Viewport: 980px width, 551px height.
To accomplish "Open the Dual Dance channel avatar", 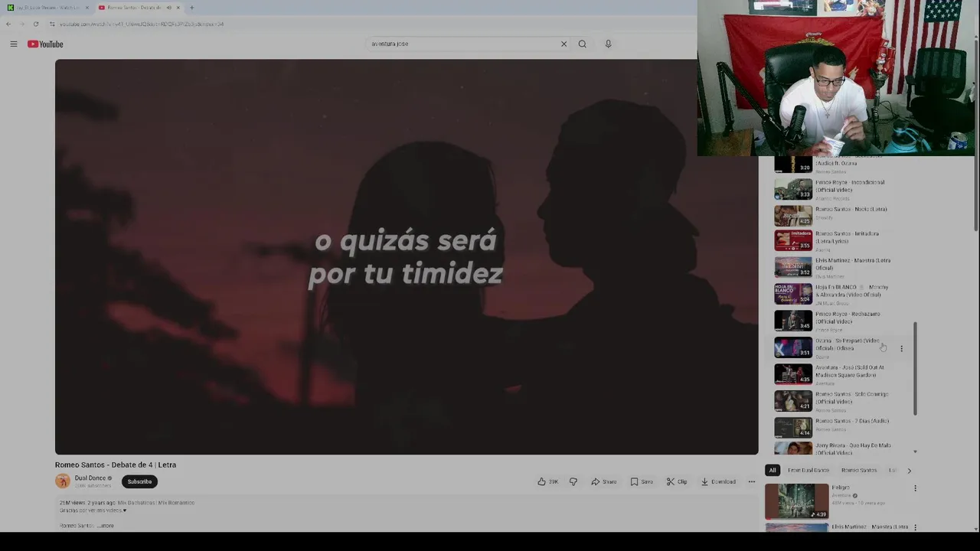I will coord(63,481).
